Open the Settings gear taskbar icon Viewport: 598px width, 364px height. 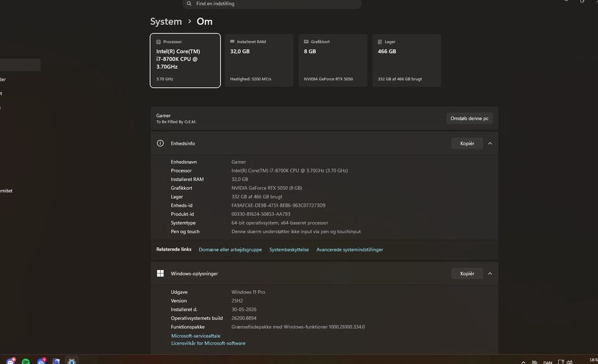(x=71, y=362)
